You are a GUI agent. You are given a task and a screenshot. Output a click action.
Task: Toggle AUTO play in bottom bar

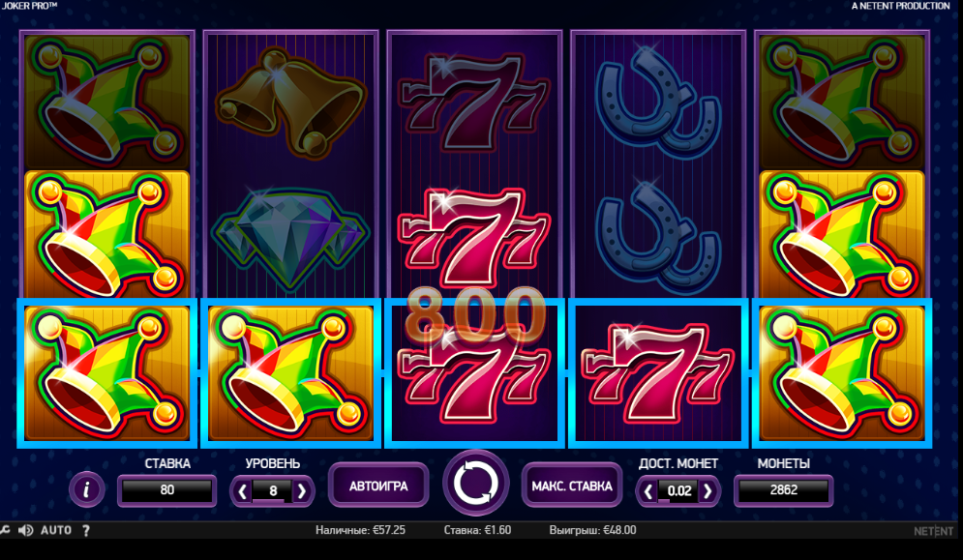click(x=56, y=530)
